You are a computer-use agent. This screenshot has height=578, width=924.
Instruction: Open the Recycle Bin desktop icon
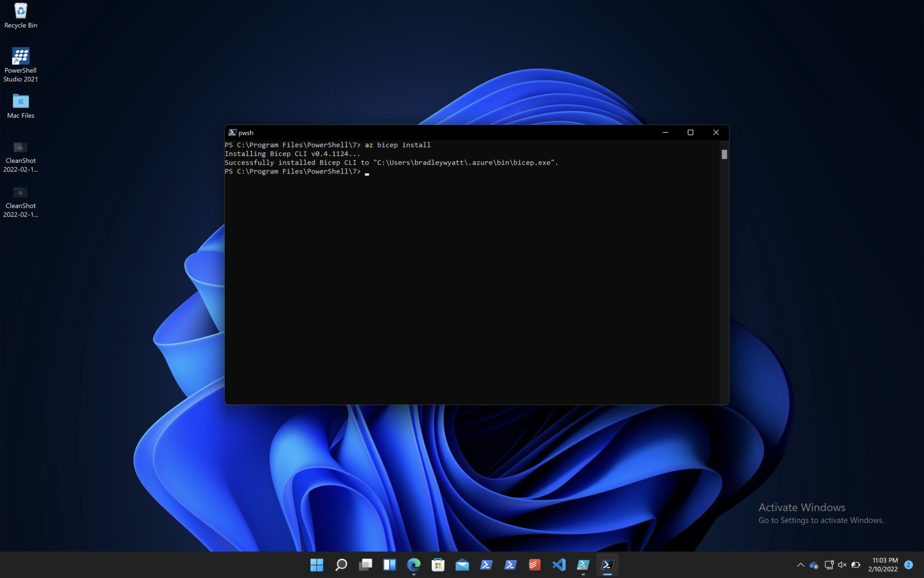coord(21,16)
